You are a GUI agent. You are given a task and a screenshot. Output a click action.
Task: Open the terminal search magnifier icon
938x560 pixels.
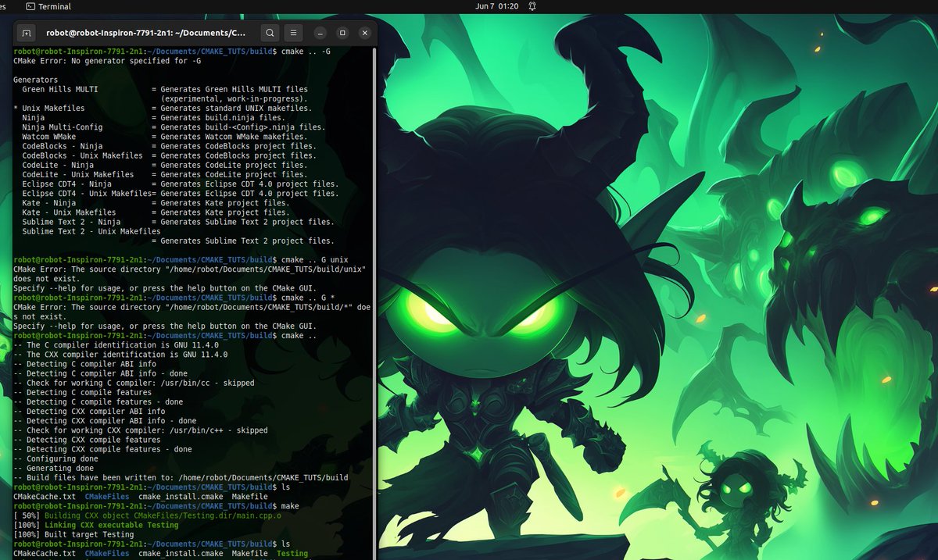(269, 33)
